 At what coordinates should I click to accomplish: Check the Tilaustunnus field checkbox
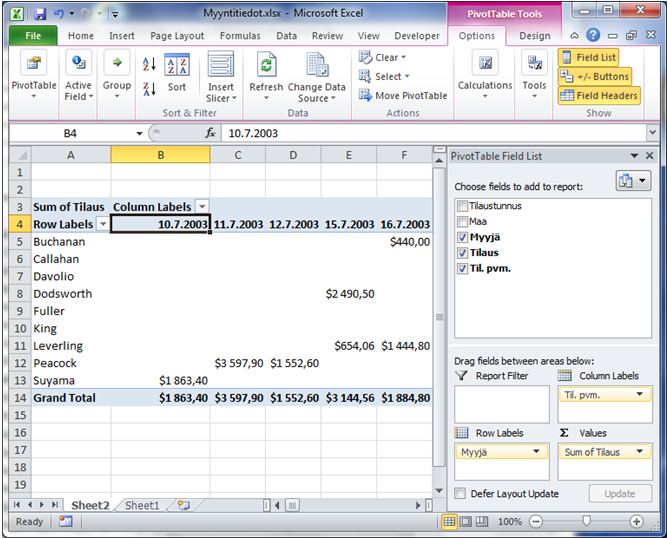461,206
